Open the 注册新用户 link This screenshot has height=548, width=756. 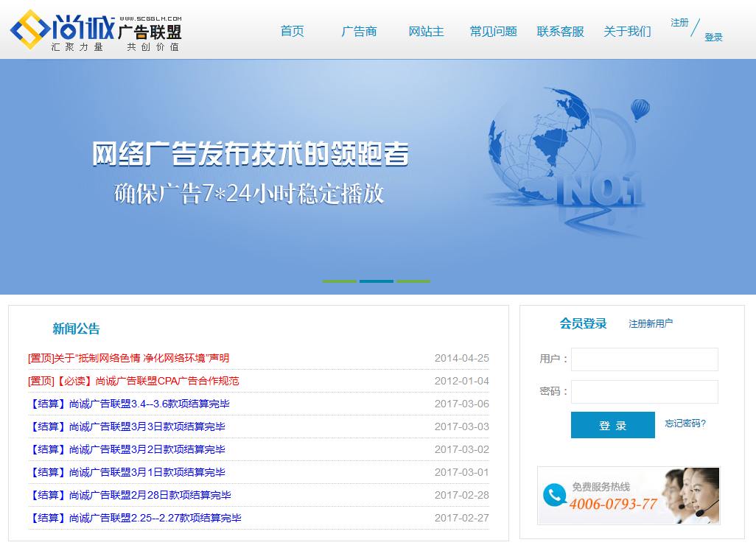[650, 323]
